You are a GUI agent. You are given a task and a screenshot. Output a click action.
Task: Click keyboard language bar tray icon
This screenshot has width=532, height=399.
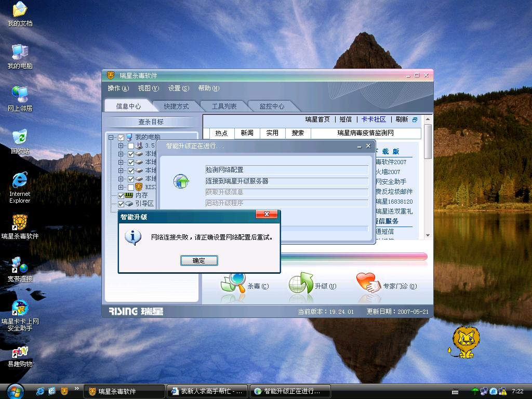pyautogui.click(x=455, y=392)
